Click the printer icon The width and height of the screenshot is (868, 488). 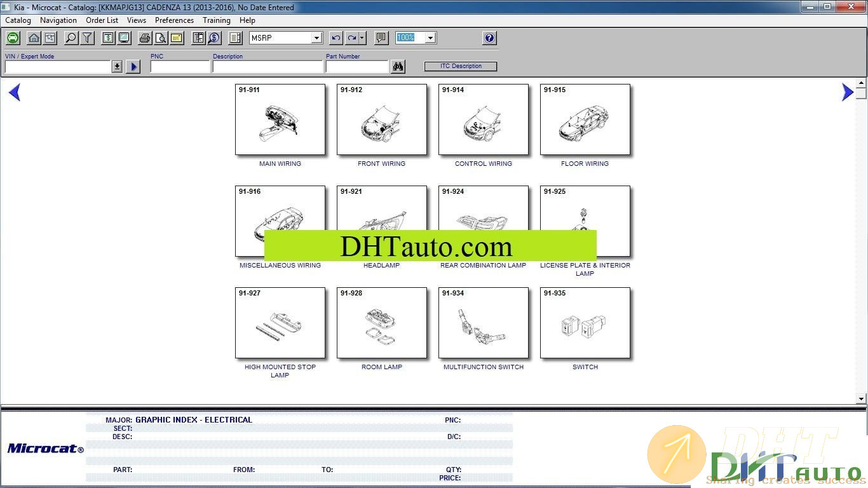point(145,38)
